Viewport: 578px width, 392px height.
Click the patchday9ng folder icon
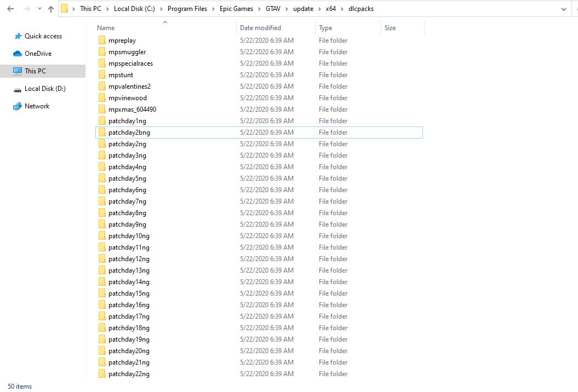[x=102, y=224]
